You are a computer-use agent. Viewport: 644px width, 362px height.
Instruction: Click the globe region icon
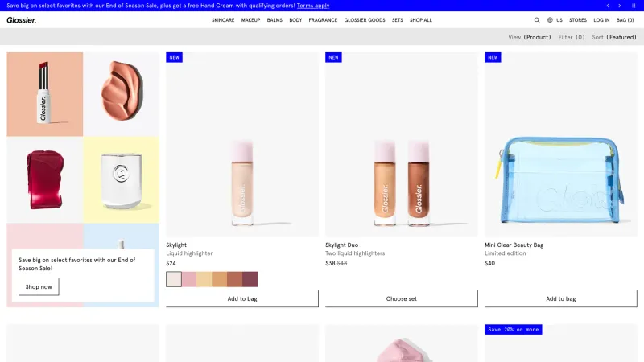[x=550, y=19]
